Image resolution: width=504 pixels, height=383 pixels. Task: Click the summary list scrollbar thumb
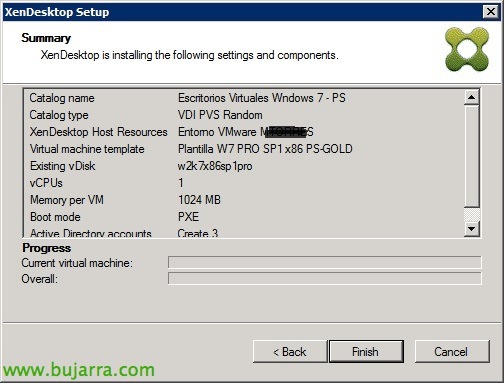click(x=471, y=156)
